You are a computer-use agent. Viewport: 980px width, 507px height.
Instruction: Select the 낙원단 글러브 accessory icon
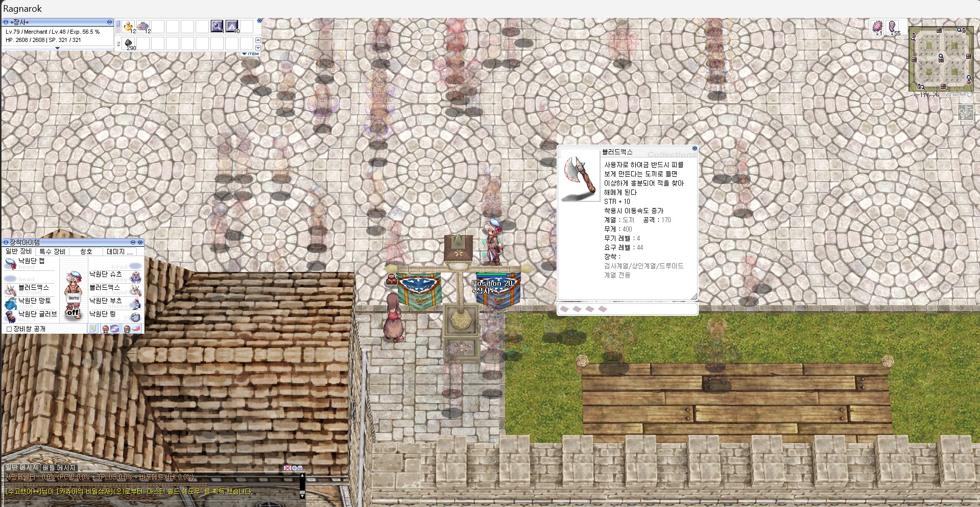(x=11, y=316)
